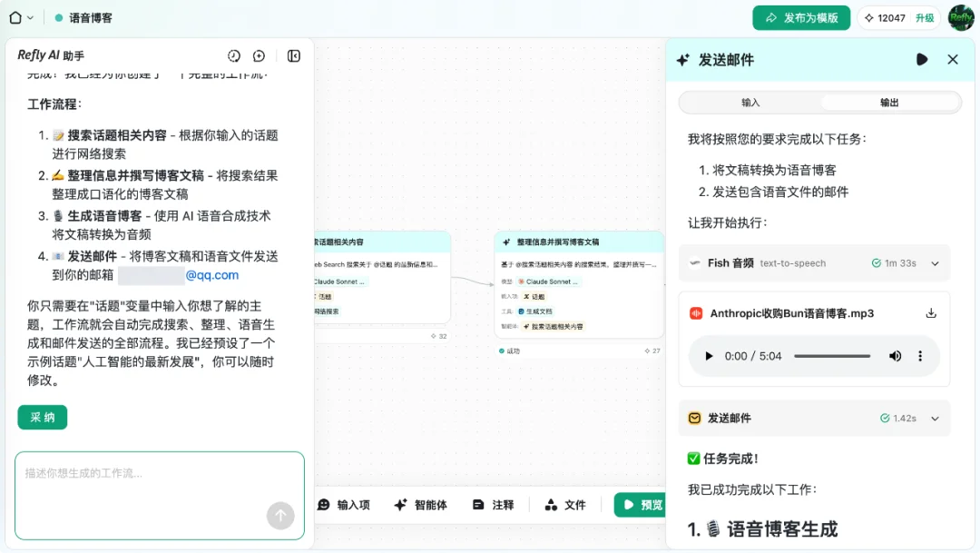The height and width of the screenshot is (553, 980).
Task: Select the 智能体 tool in bottom toolbar
Action: 420,504
